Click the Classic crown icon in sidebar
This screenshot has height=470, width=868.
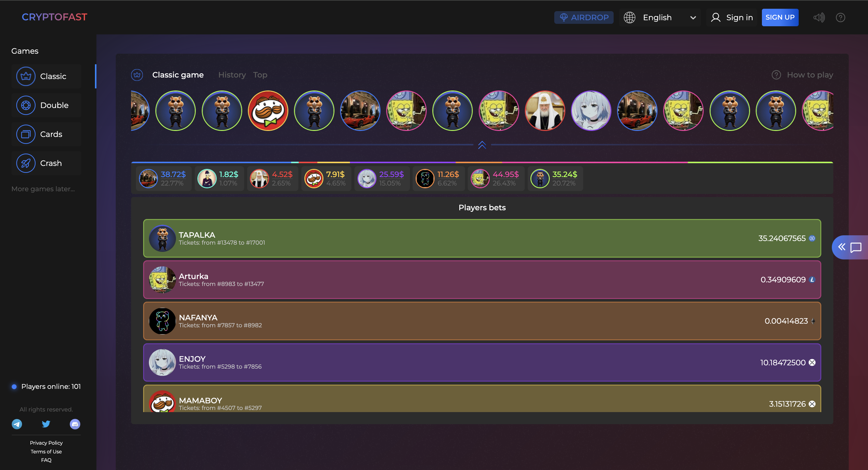coord(26,76)
